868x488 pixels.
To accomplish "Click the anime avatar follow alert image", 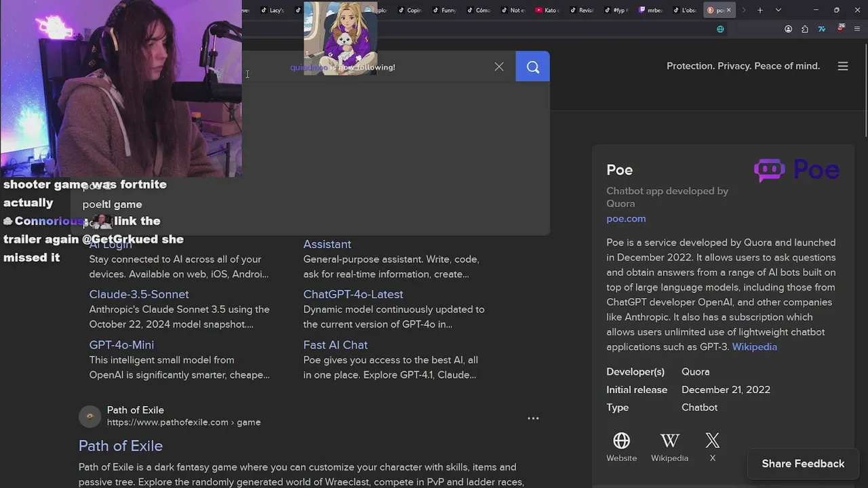I will 340,38.
